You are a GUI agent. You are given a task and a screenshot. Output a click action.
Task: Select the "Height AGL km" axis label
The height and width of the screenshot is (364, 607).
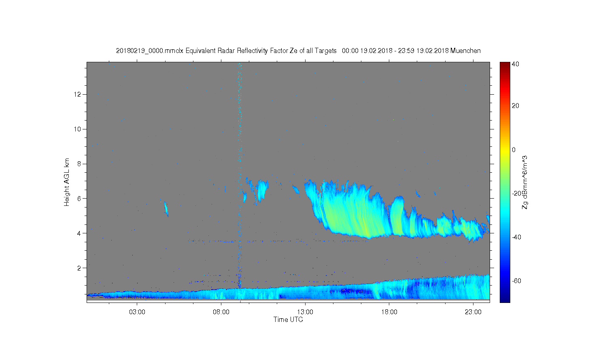67,182
